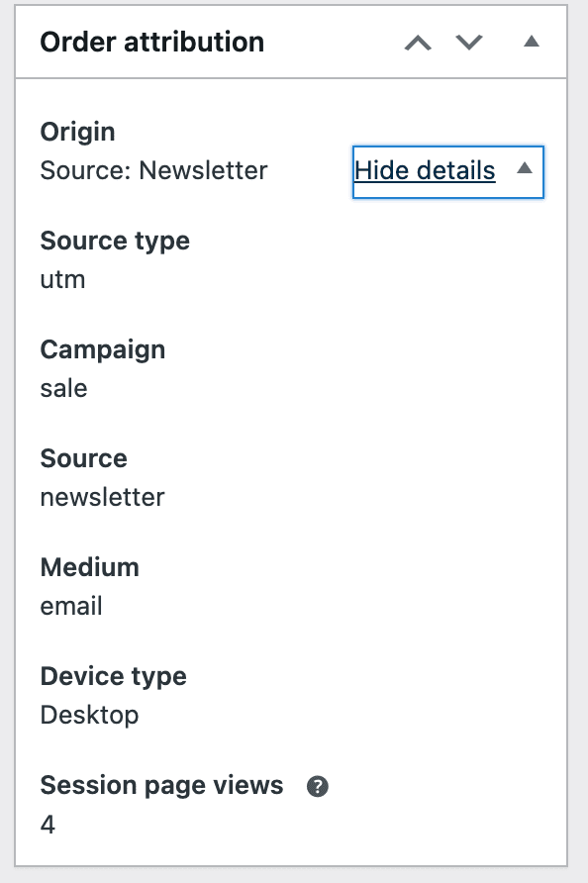Click the lowercase newsletter source value

click(103, 497)
